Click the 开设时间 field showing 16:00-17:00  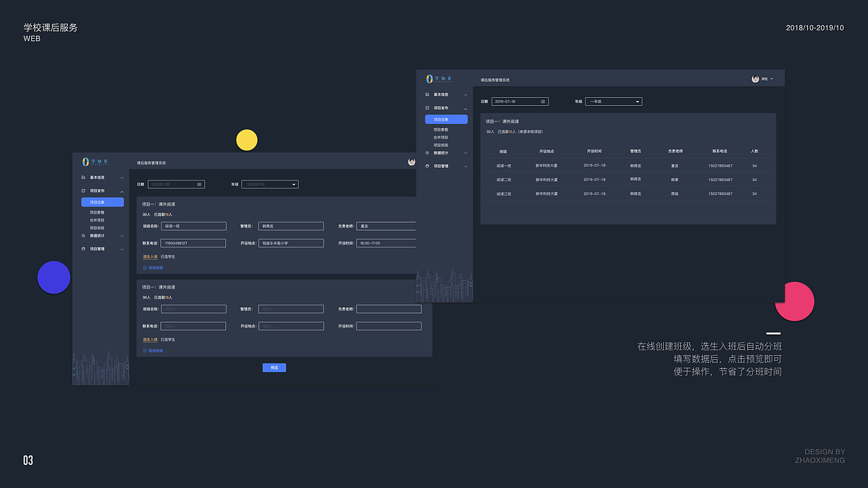pyautogui.click(x=387, y=243)
